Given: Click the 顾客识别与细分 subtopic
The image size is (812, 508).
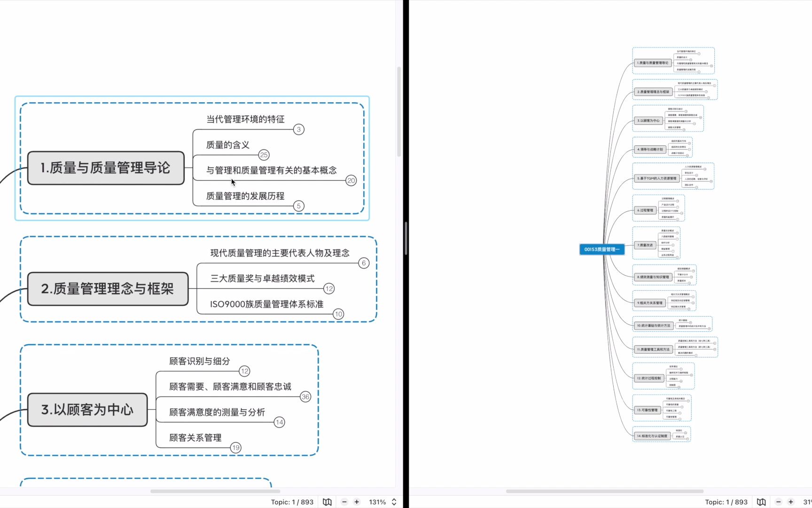Looking at the screenshot, I should tap(200, 361).
